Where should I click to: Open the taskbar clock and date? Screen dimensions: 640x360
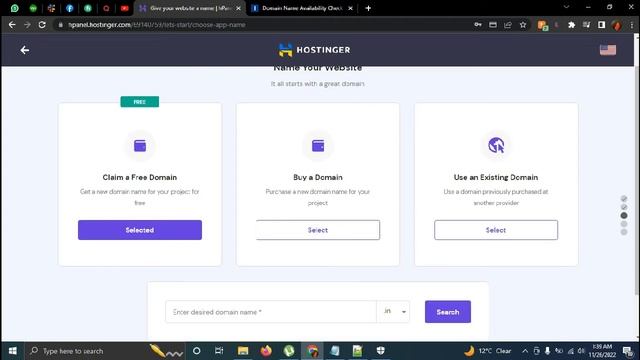coord(602,351)
